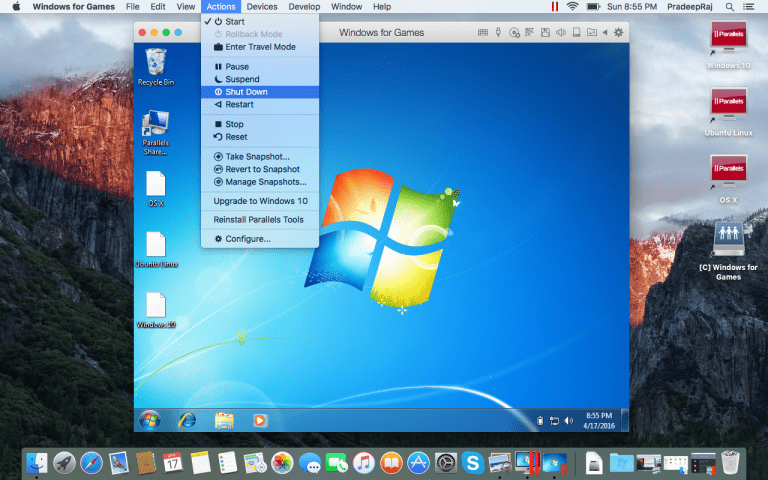This screenshot has height=480, width=768.
Task: Open the Devices menu in menu bar
Action: coord(262,6)
